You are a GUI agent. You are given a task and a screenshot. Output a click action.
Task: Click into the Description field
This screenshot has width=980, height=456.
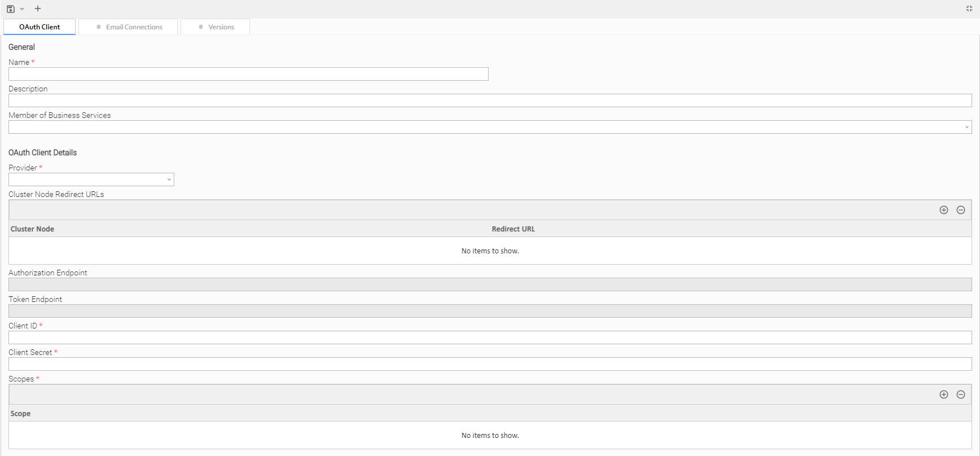pos(490,100)
